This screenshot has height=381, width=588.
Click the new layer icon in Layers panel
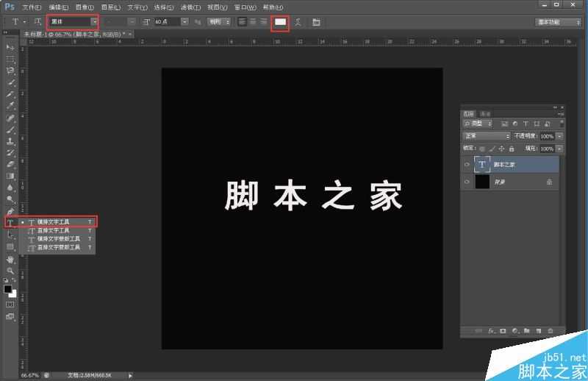click(x=539, y=331)
